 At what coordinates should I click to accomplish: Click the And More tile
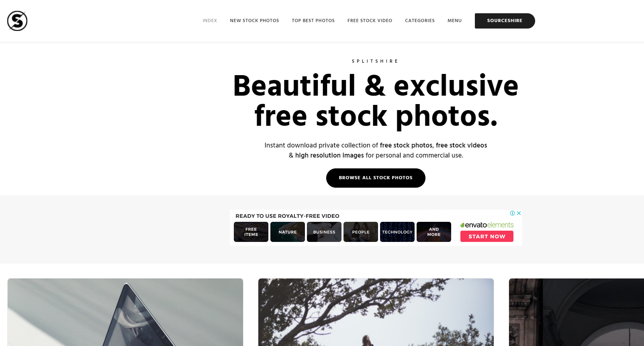pyautogui.click(x=434, y=232)
